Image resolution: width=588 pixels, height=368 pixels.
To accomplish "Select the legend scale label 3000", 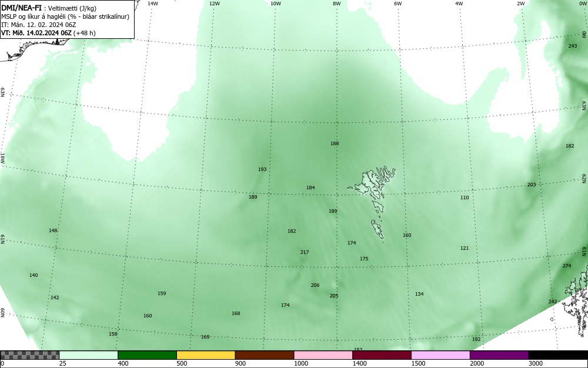I will click(536, 363).
